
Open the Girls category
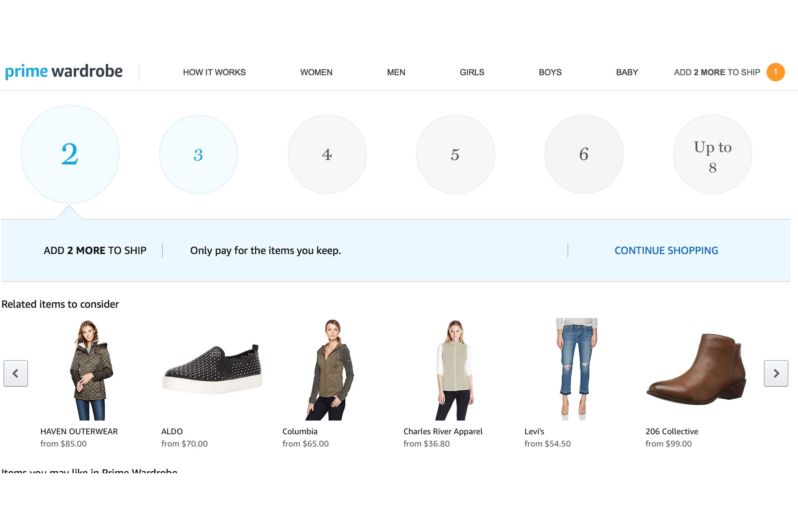472,72
